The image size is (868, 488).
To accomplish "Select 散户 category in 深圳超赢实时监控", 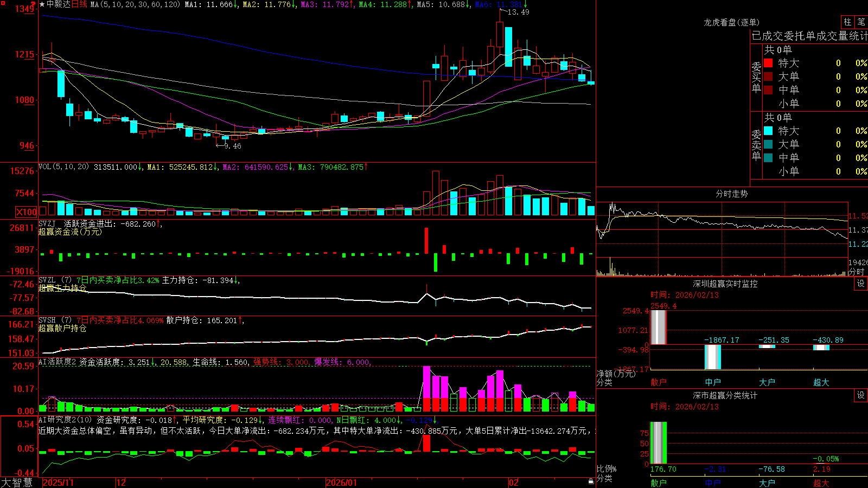I will 659,382.
